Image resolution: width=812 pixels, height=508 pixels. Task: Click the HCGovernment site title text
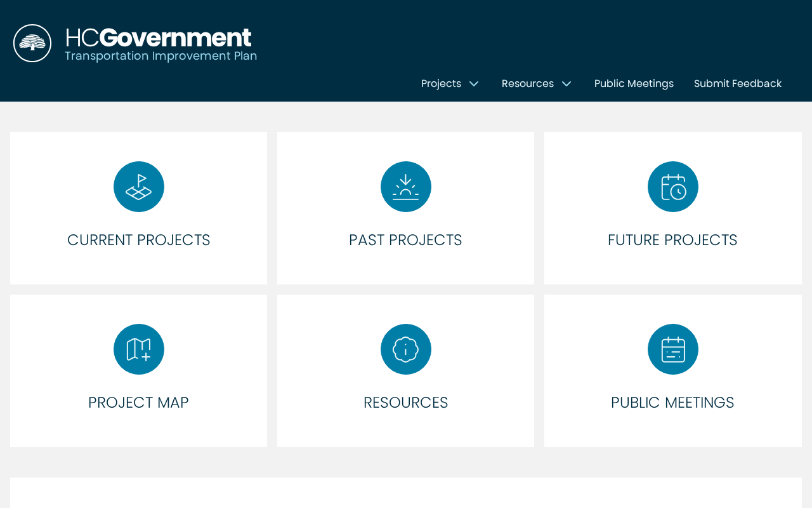tap(159, 37)
